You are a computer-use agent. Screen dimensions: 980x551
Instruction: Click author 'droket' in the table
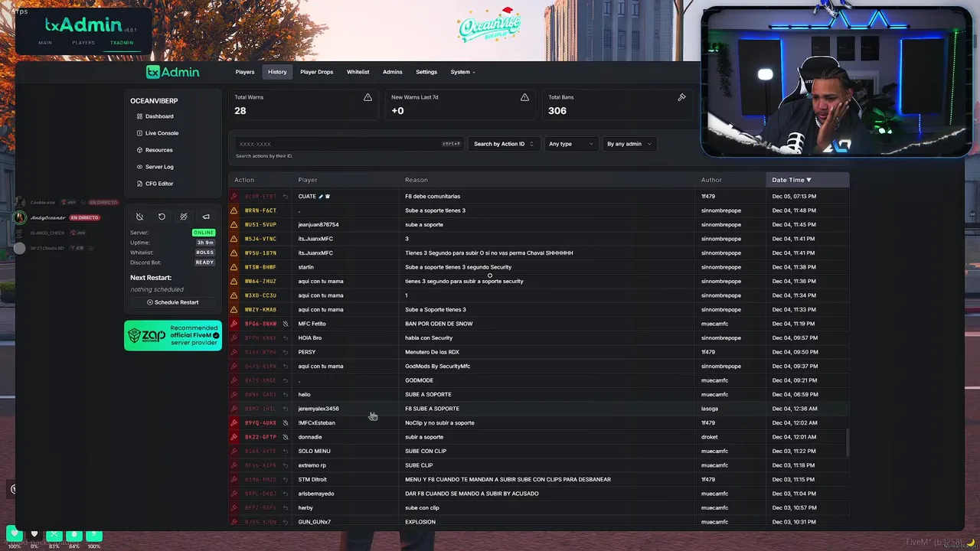click(710, 437)
